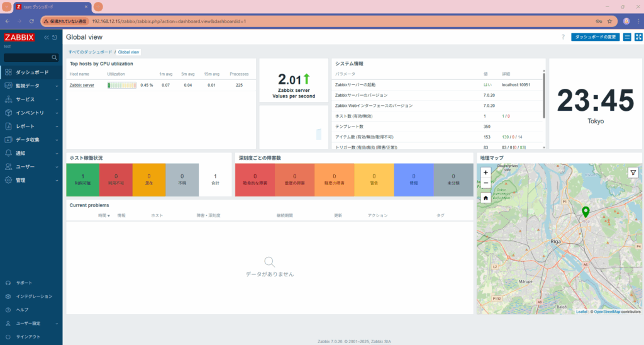644x345 pixels.
Task: Click the ダッシュボードの変更 button
Action: [595, 37]
